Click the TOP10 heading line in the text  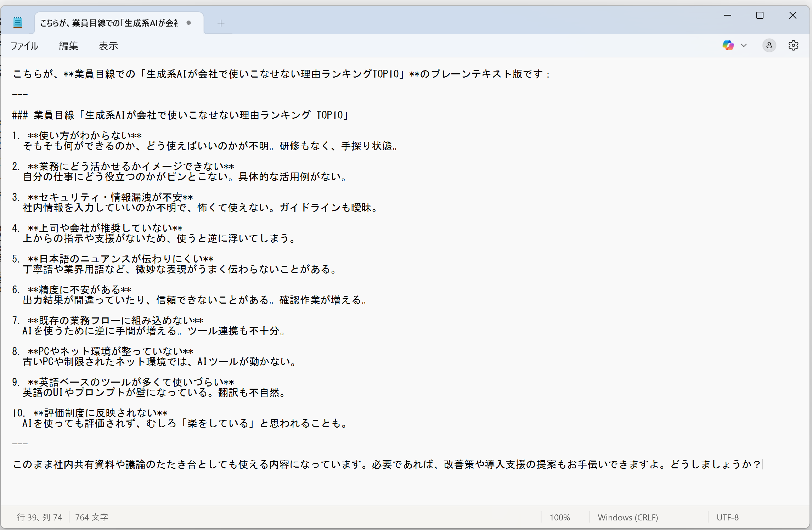pyautogui.click(x=180, y=115)
